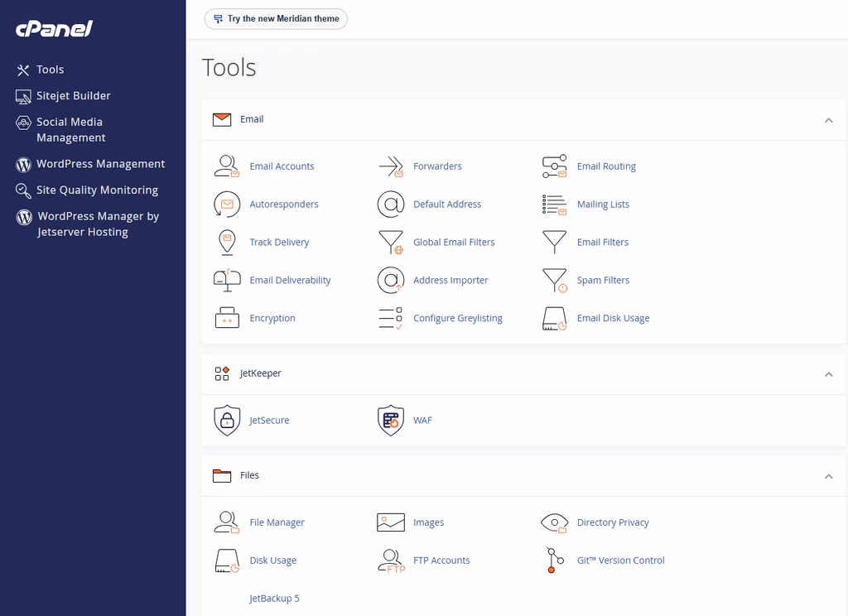Open WordPress Management in sidebar
This screenshot has width=848, height=616.
tap(90, 164)
